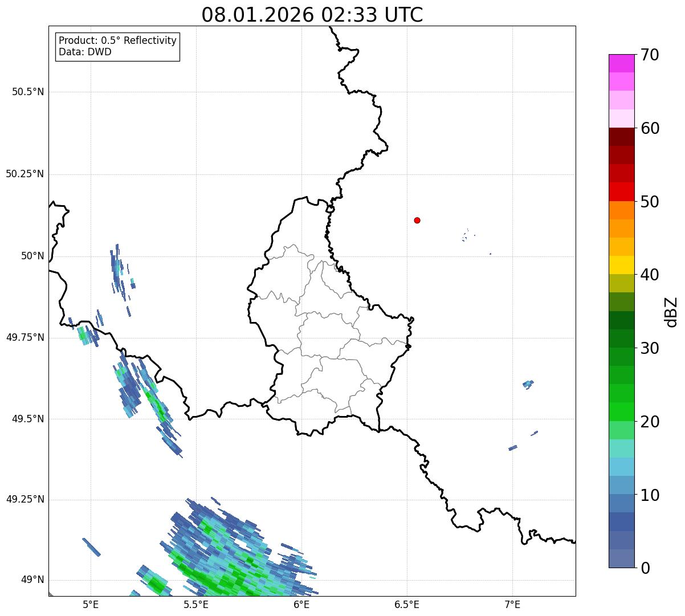The image size is (685, 616).
Task: Click the "50°N" latitude label
Action: [x=32, y=256]
